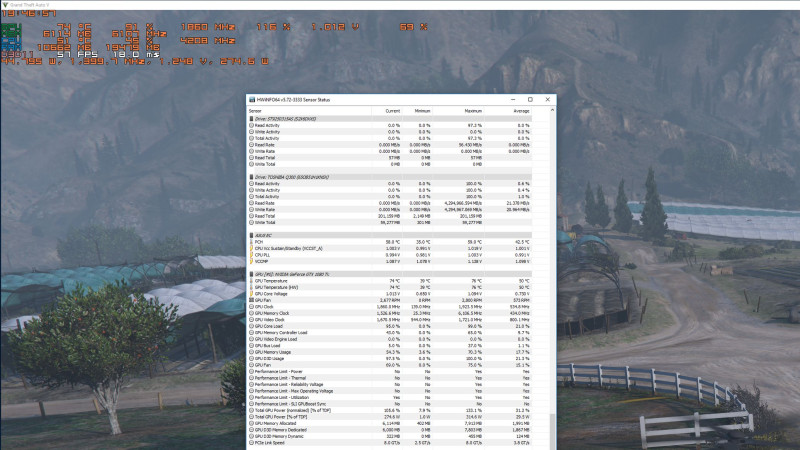Click the Minimum column header
The height and width of the screenshot is (450, 800).
[417, 111]
